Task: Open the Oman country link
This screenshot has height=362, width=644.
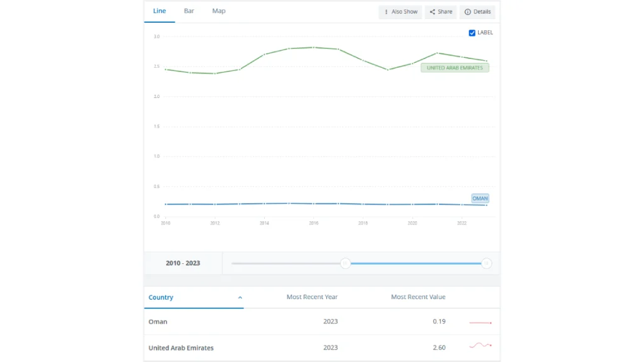Action: (x=158, y=322)
